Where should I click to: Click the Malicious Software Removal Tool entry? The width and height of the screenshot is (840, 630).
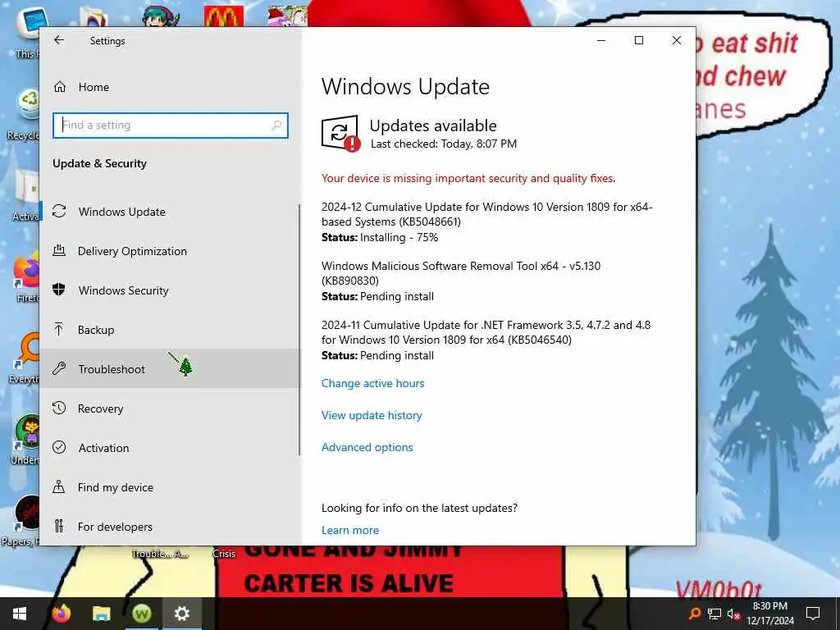pos(461,281)
